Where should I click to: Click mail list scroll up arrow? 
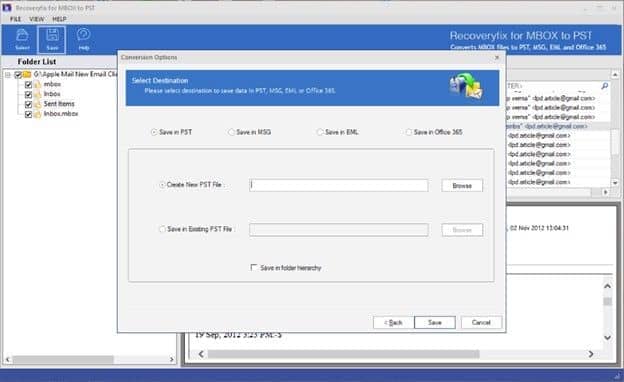click(x=615, y=75)
